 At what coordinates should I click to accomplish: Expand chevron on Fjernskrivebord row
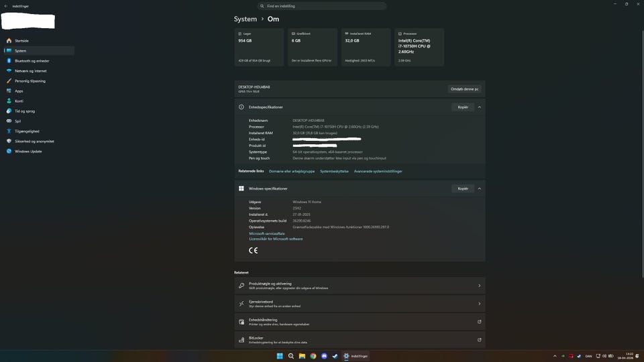479,304
